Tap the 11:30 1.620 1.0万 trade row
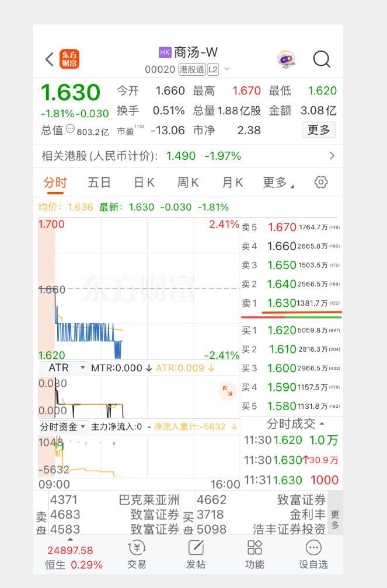387x588 pixels. 291,440
